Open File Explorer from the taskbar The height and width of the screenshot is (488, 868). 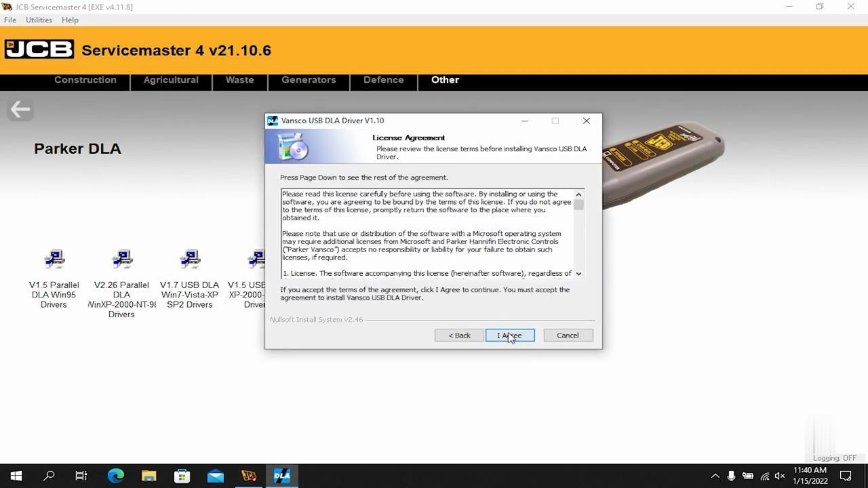(149, 476)
